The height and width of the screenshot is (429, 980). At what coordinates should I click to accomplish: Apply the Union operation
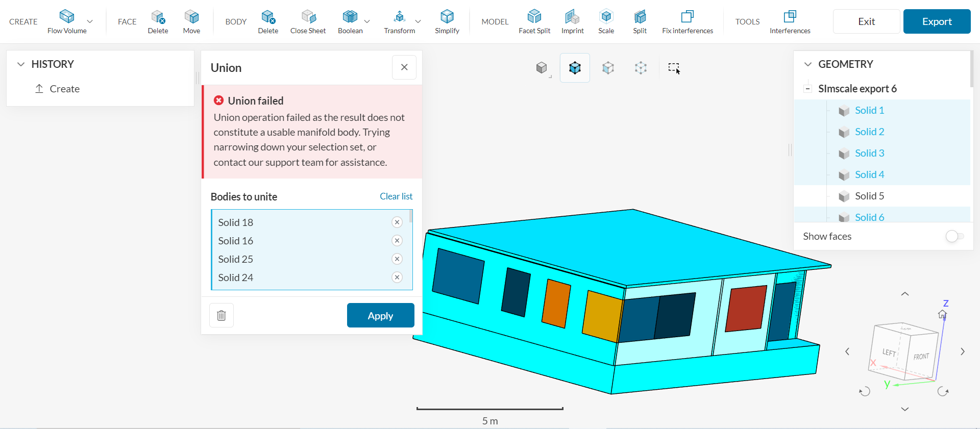381,315
